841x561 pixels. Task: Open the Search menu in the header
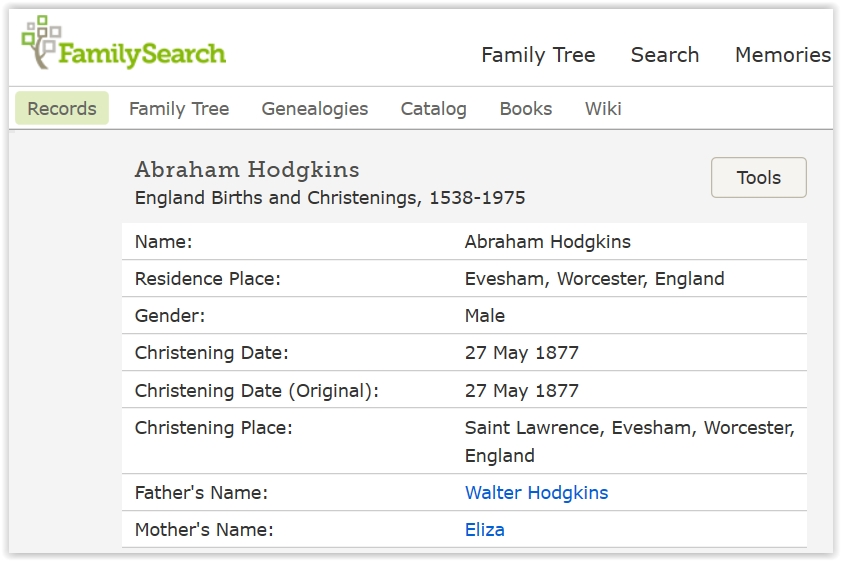coord(665,55)
